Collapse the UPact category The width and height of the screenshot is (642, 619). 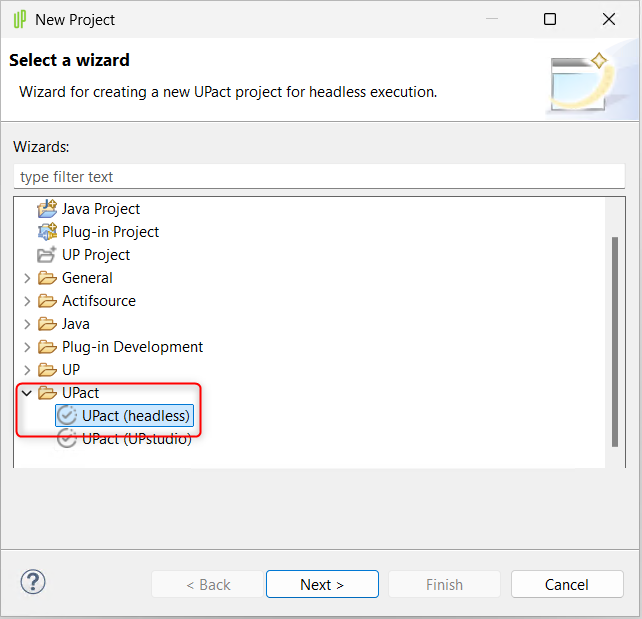tap(27, 393)
